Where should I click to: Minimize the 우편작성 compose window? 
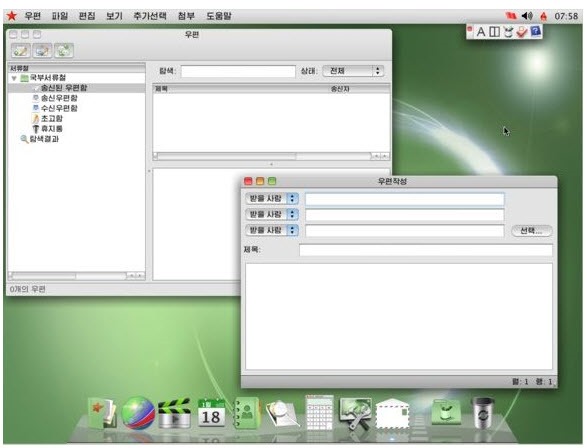260,181
